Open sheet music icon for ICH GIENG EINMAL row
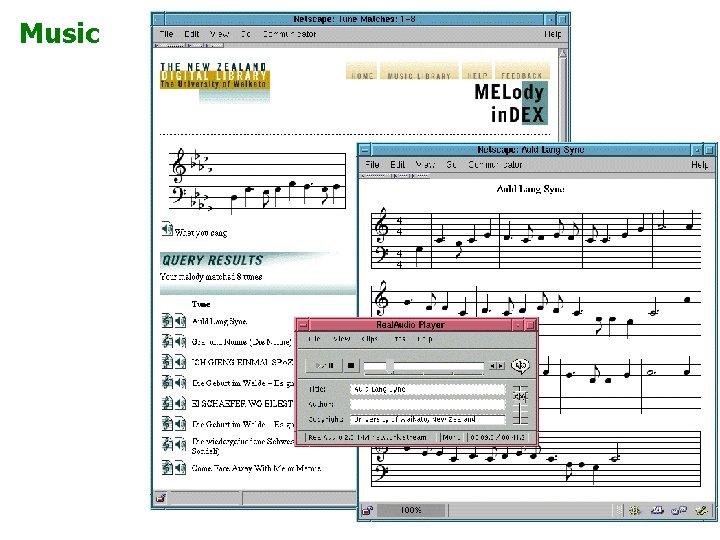 167,362
